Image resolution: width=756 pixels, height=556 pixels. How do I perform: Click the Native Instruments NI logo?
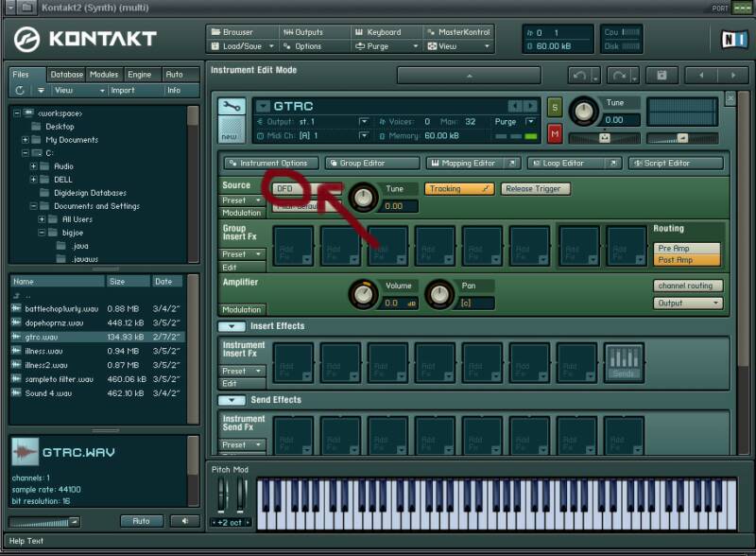tap(733, 40)
